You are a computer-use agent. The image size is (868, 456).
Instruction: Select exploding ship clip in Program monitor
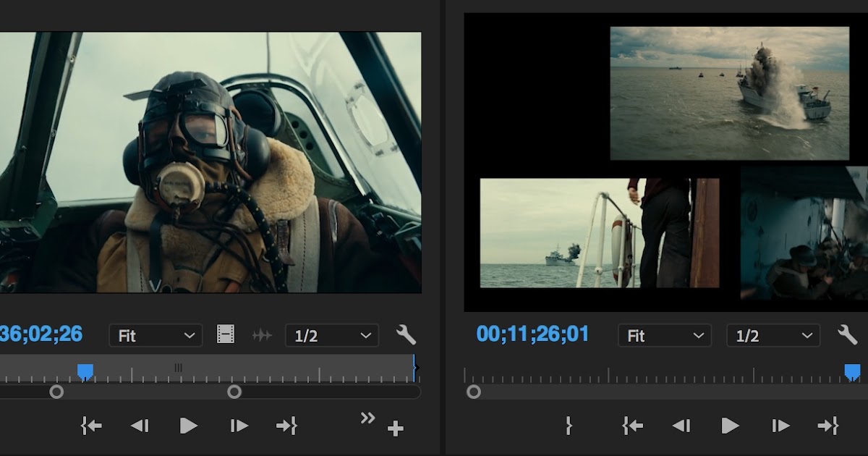[730, 93]
